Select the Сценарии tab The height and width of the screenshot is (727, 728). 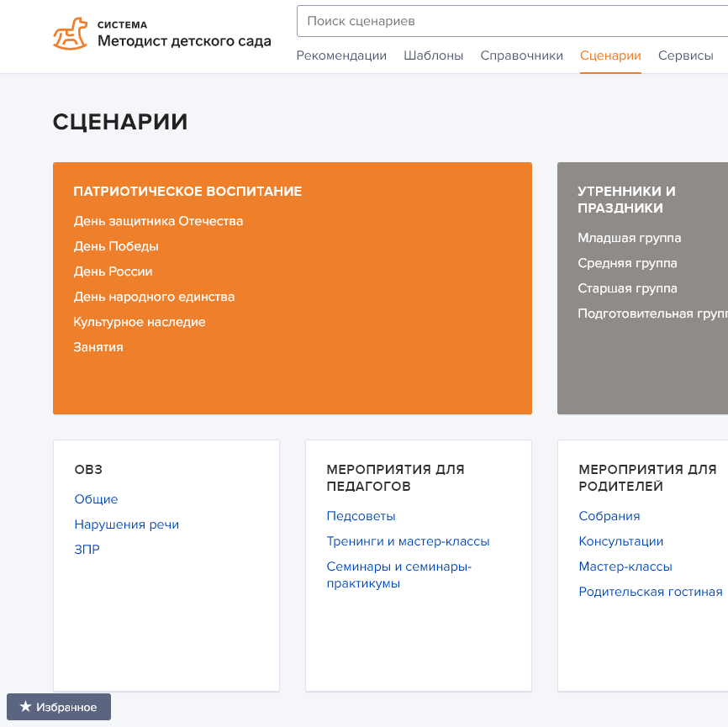tap(610, 55)
